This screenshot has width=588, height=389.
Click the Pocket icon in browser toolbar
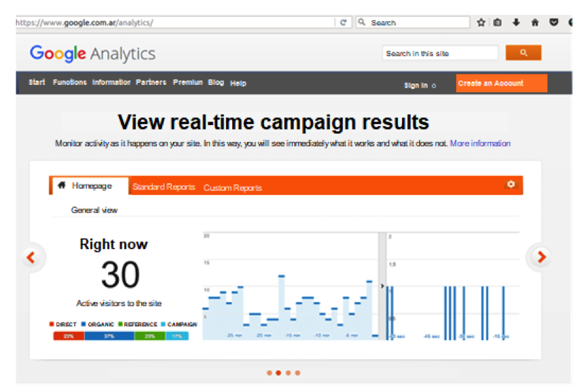tap(554, 22)
